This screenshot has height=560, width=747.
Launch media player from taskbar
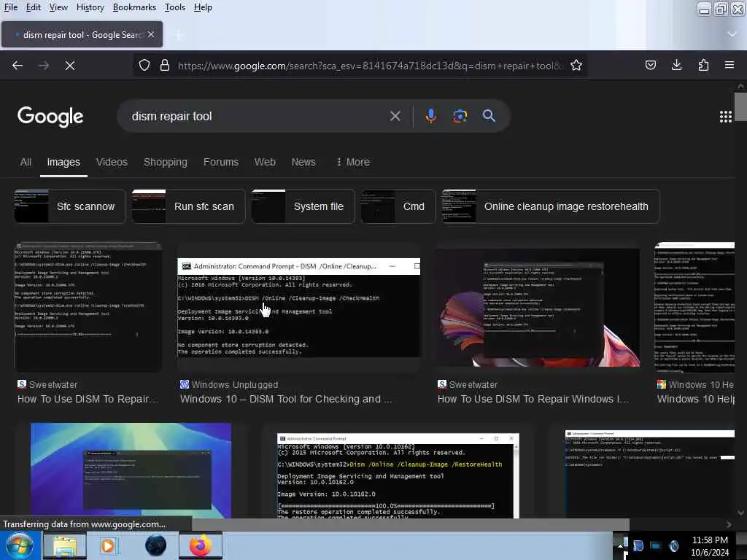109,545
